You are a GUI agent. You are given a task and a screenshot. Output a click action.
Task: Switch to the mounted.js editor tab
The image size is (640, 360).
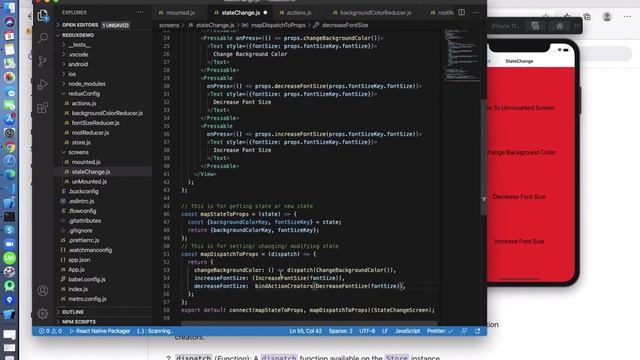(177, 13)
